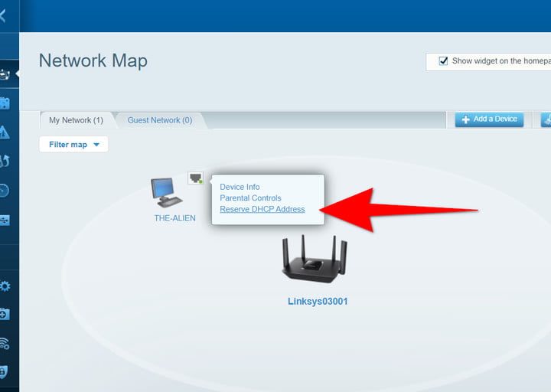The image size is (551, 392).
Task: Open the Wi-Fi wireless sidebar icon
Action: tap(5, 343)
